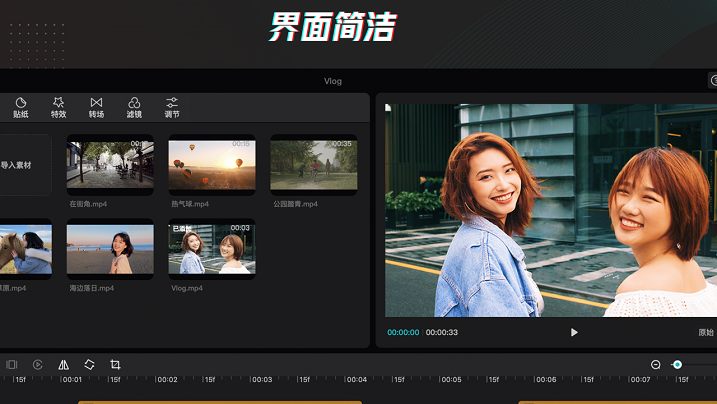Image resolution: width=717 pixels, height=404 pixels.
Task: Select the crop tool icon
Action: point(115,365)
